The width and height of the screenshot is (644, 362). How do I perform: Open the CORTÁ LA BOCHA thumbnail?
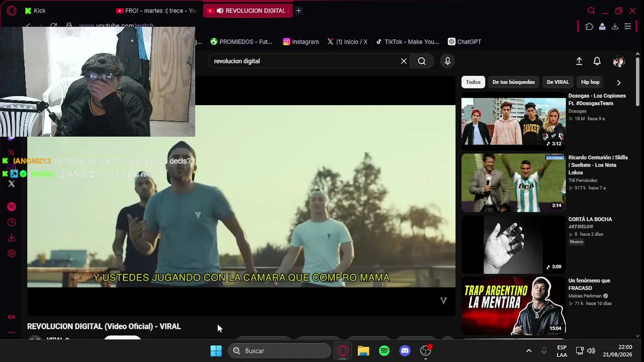click(513, 244)
